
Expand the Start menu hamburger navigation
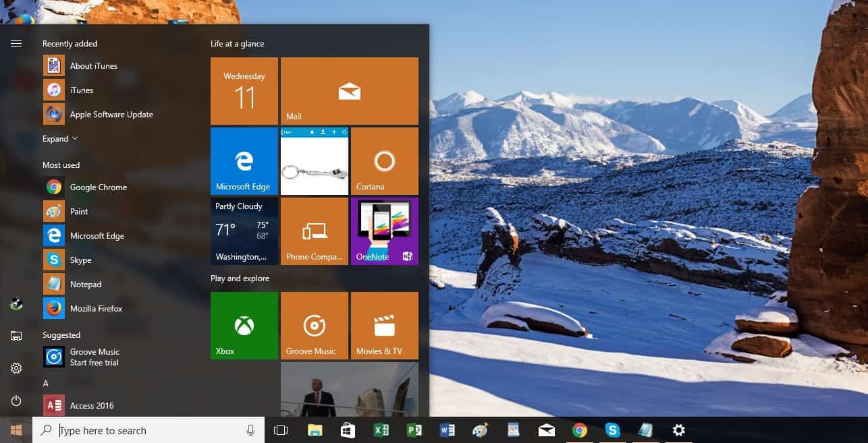pos(16,44)
